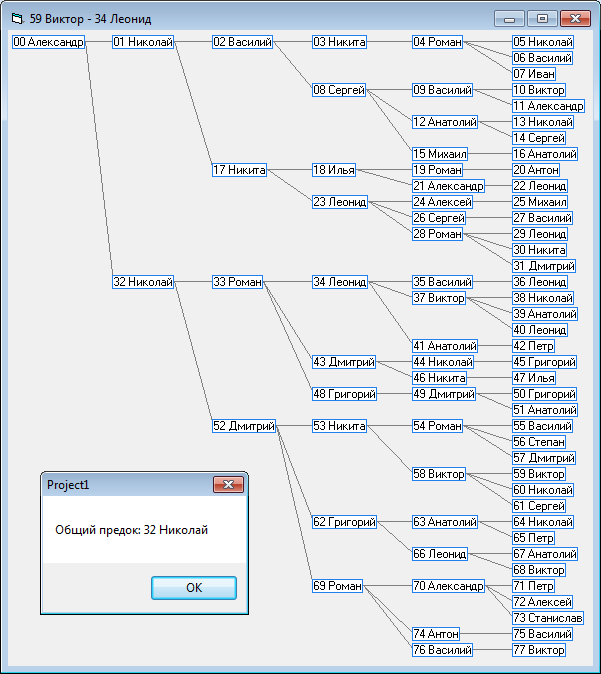This screenshot has height=674, width=601.
Task: Select node 36 Леонид
Action: coord(540,282)
